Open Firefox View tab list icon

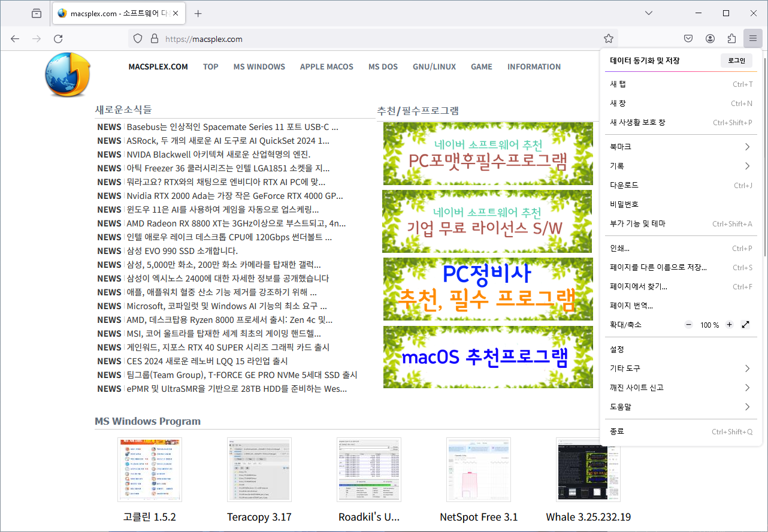click(x=37, y=13)
